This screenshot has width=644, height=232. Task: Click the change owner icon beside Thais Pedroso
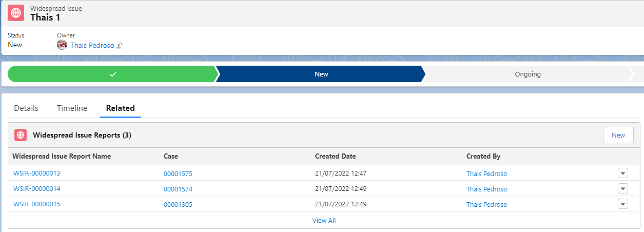tap(119, 46)
